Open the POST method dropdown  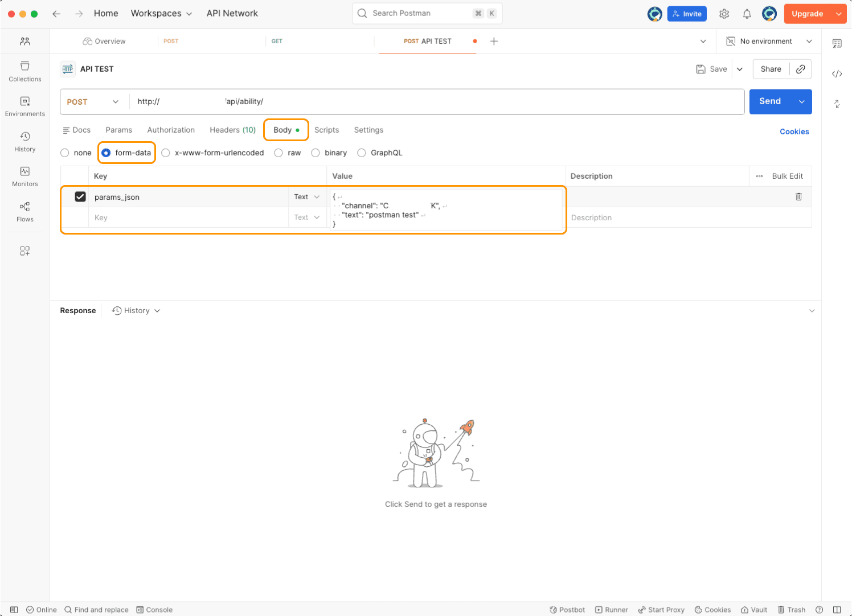click(93, 102)
